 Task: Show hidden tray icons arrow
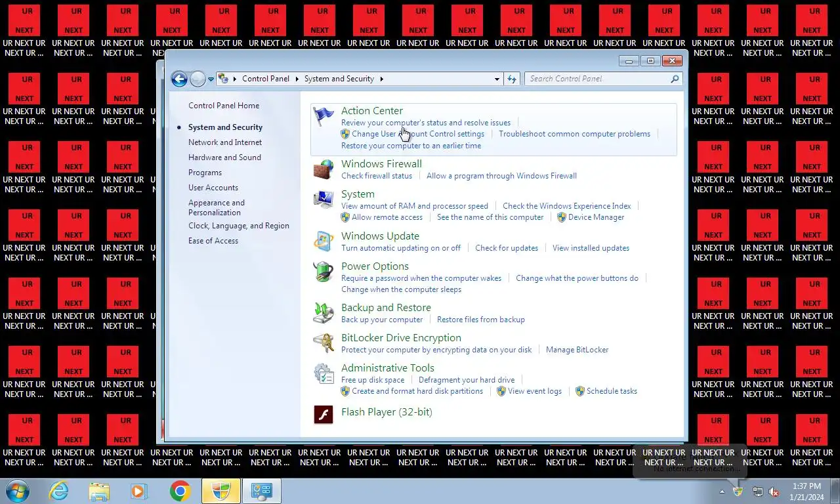click(723, 492)
